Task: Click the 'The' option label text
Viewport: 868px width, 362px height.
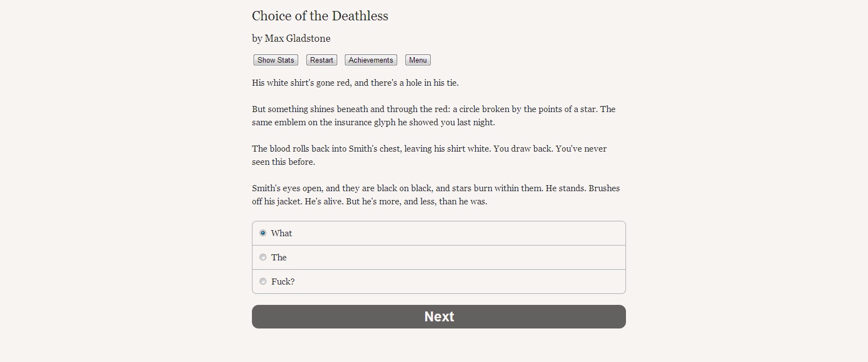Action: click(x=279, y=257)
